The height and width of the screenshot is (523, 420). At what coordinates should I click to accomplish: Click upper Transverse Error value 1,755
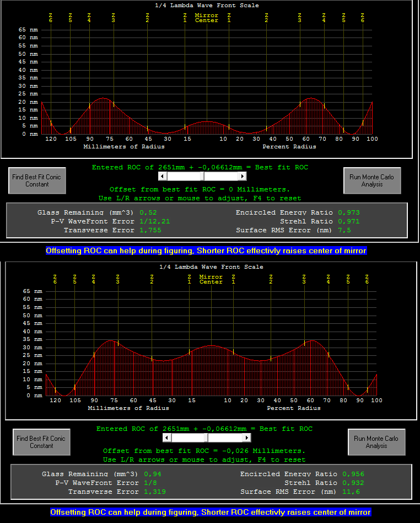click(x=150, y=230)
